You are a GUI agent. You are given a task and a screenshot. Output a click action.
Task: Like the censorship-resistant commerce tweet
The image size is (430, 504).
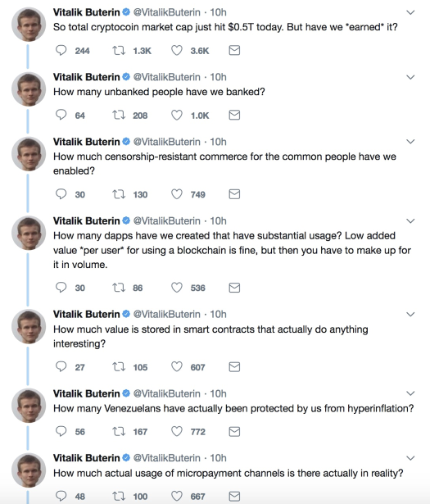[177, 194]
